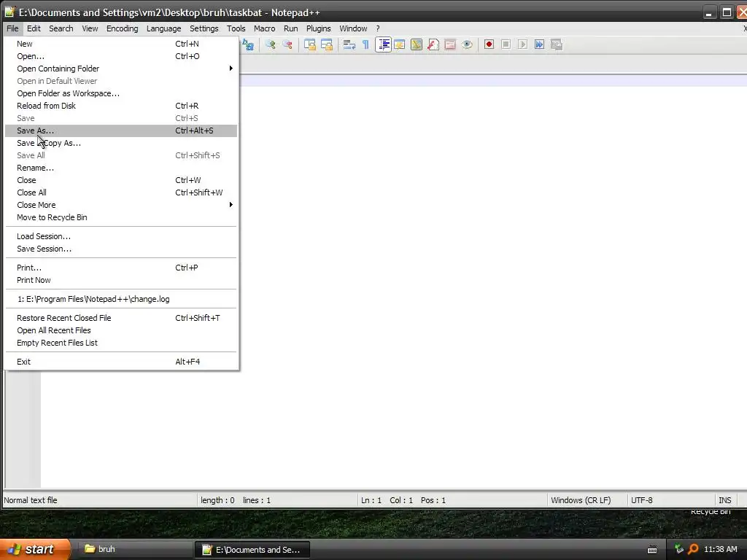
Task: Choose Reload from Disk
Action: pos(121,106)
